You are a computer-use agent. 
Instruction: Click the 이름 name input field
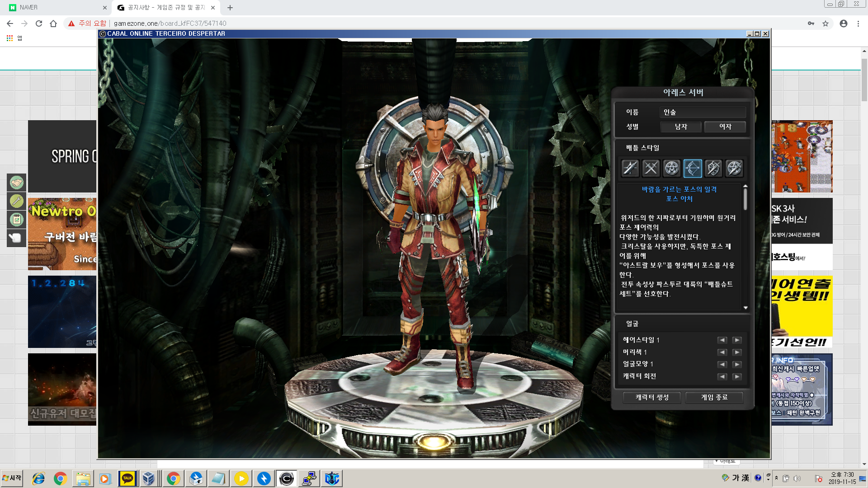[703, 112]
